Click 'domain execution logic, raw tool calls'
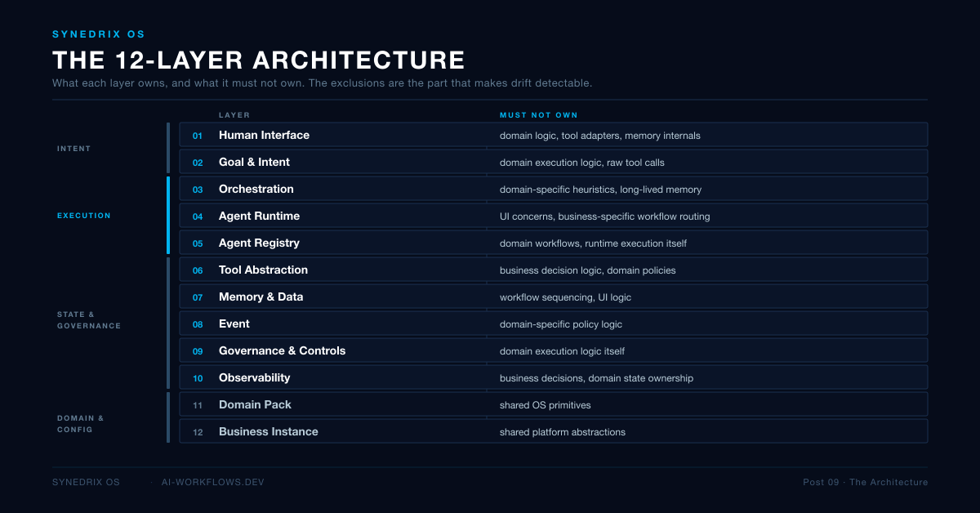The width and height of the screenshot is (980, 513). 582,163
